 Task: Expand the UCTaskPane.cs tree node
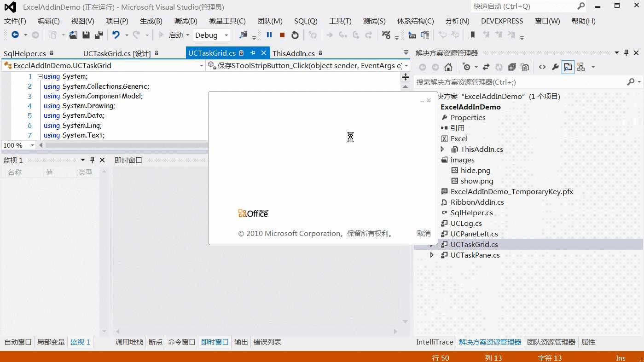tap(432, 255)
